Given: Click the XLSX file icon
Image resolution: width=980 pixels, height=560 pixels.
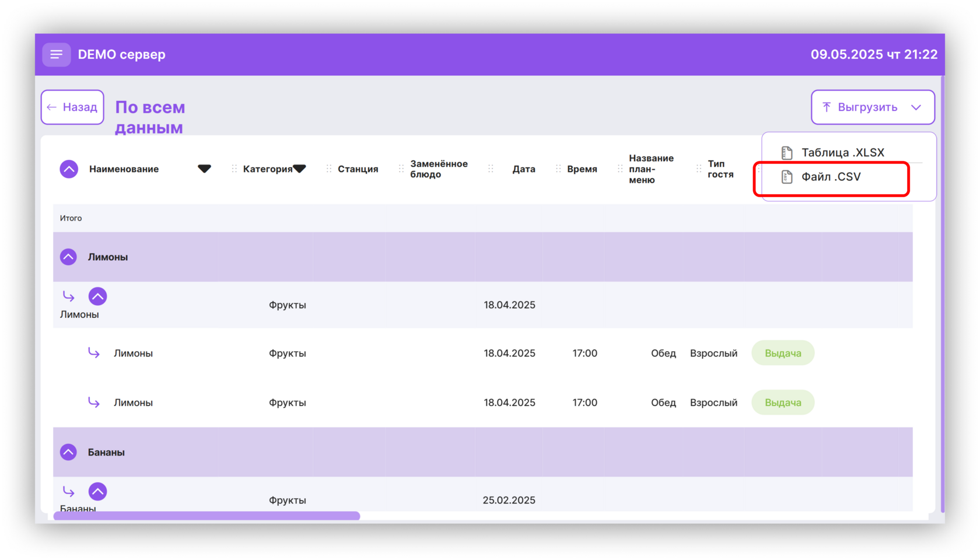Looking at the screenshot, I should 787,153.
